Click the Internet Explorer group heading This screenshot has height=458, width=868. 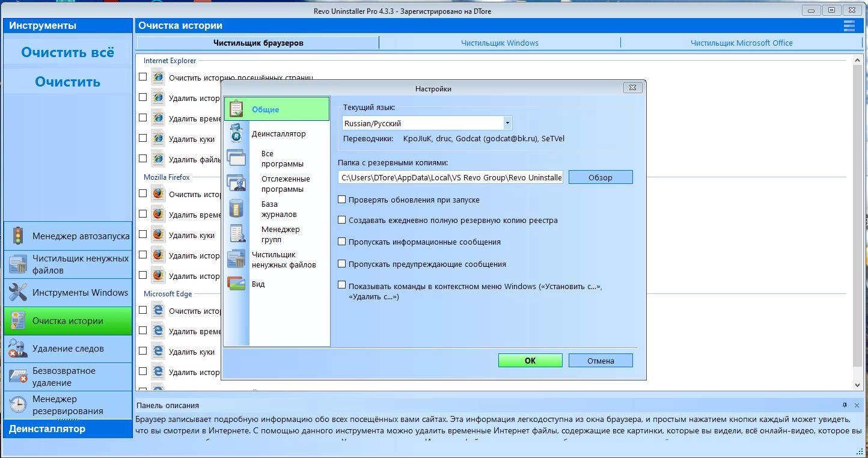[x=170, y=61]
